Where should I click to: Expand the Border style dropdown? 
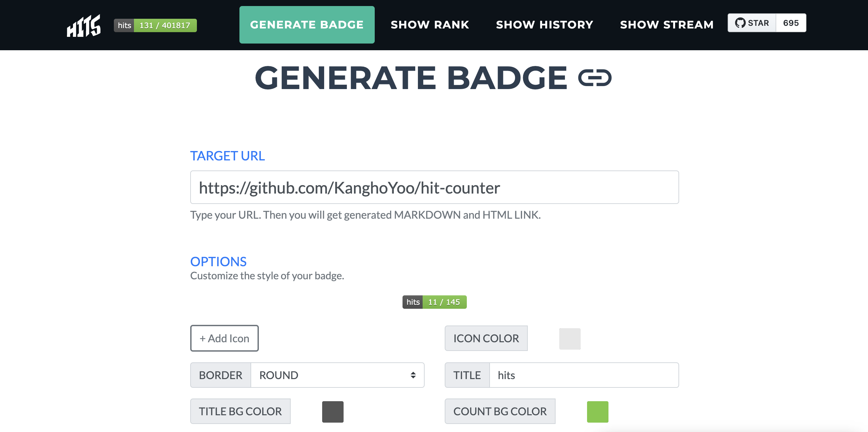[337, 375]
